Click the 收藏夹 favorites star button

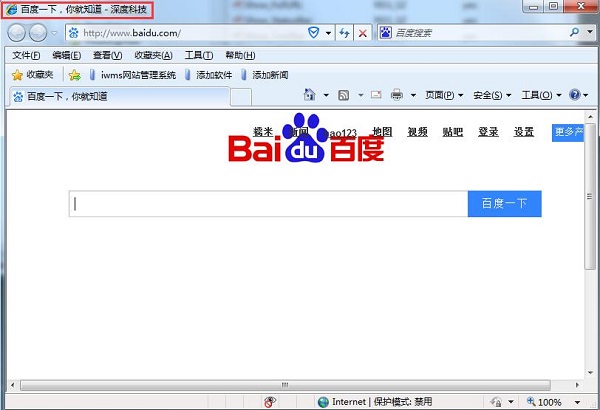[x=33, y=75]
